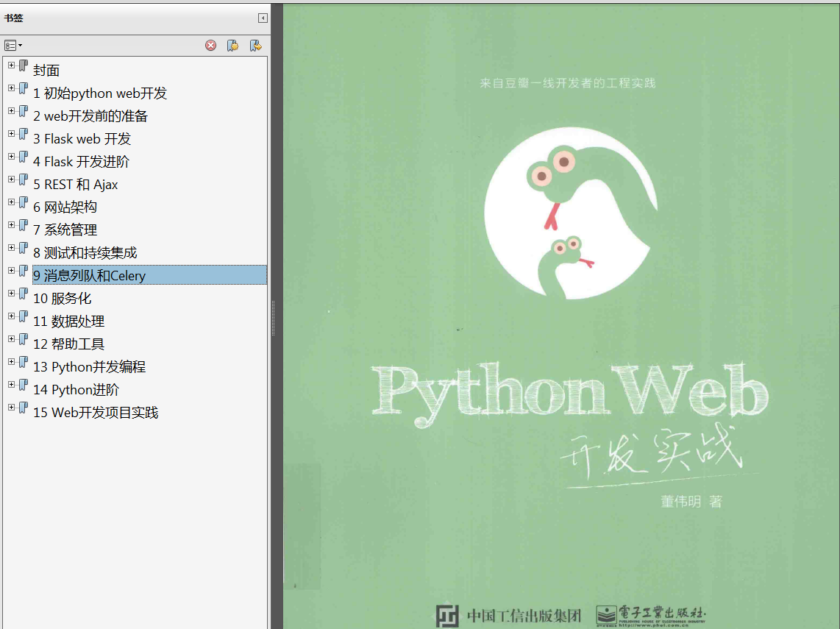Expand the 4 Flask 开发进阶 node
This screenshot has width=840, height=629.
click(x=11, y=157)
